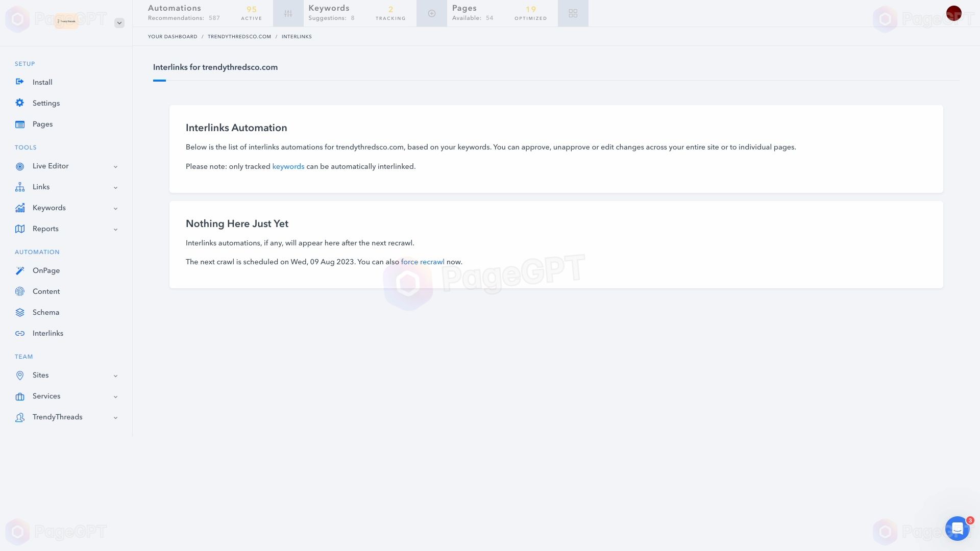Image resolution: width=980 pixels, height=551 pixels.
Task: Expand the TrendyThreads team section
Action: click(116, 417)
